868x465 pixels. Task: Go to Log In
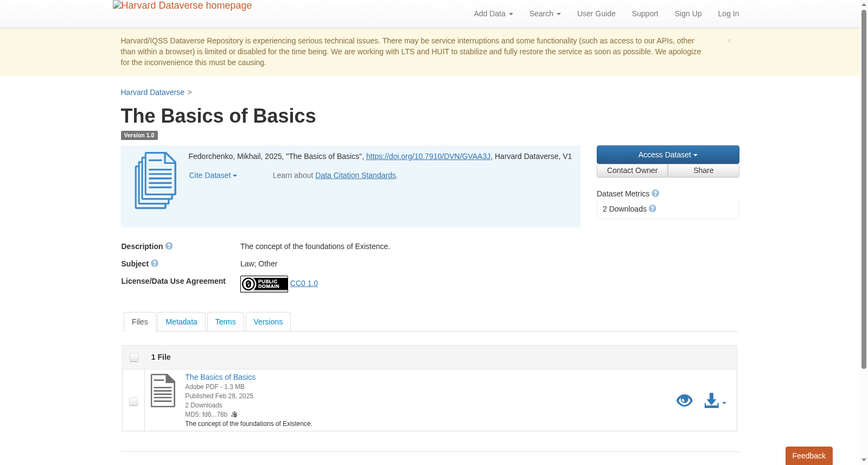[729, 14]
